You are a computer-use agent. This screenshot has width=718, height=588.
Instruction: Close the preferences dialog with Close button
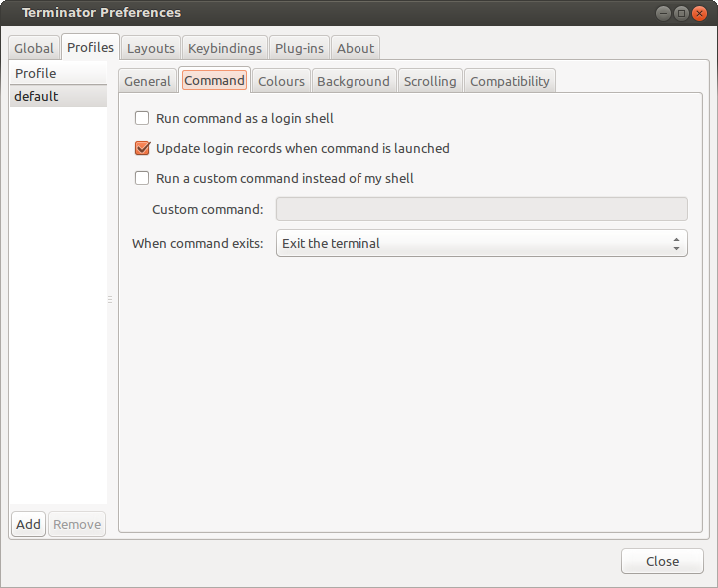point(662,561)
